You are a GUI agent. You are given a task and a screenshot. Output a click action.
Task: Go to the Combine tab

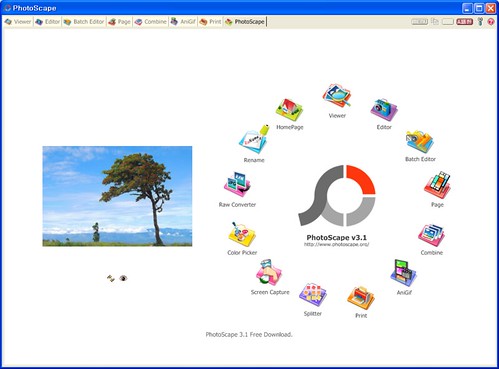[x=151, y=22]
